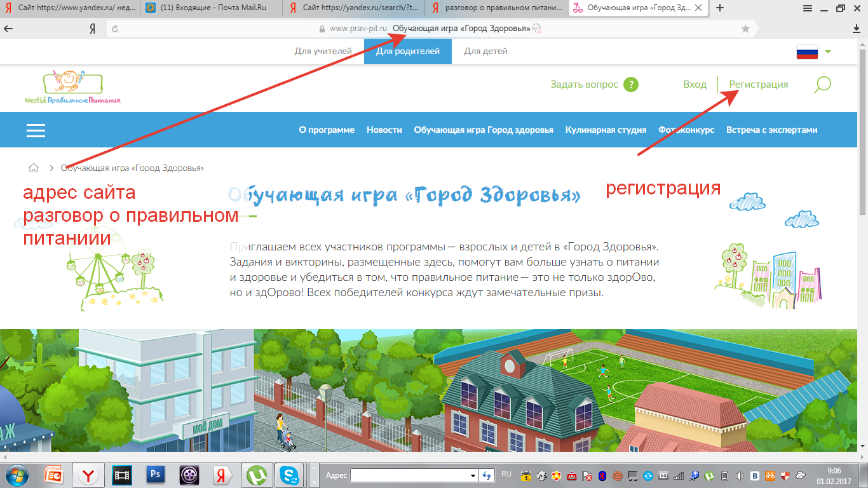
Task: Go back using the browser back arrow
Action: pos(9,29)
